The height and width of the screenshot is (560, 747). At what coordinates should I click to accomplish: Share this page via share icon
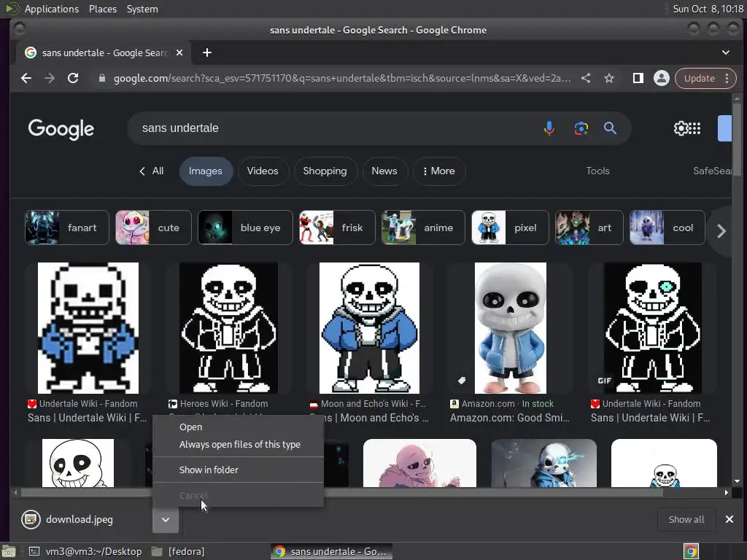pos(586,78)
